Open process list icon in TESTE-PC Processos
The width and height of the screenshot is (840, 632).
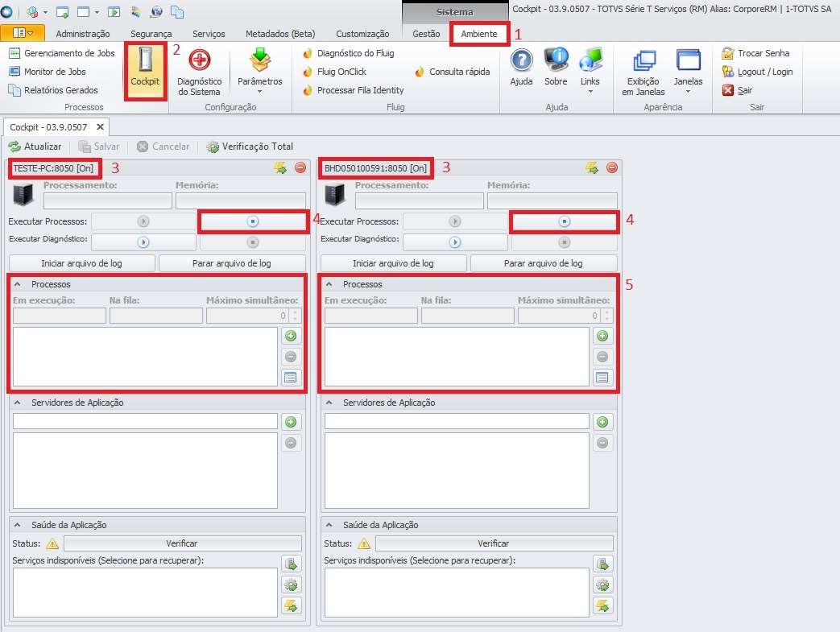pos(291,378)
